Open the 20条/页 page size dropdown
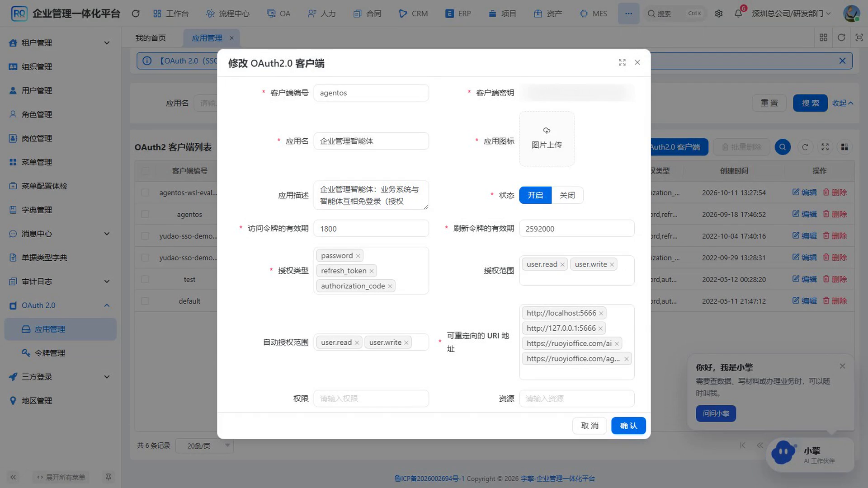This screenshot has height=488, width=868. (x=204, y=446)
